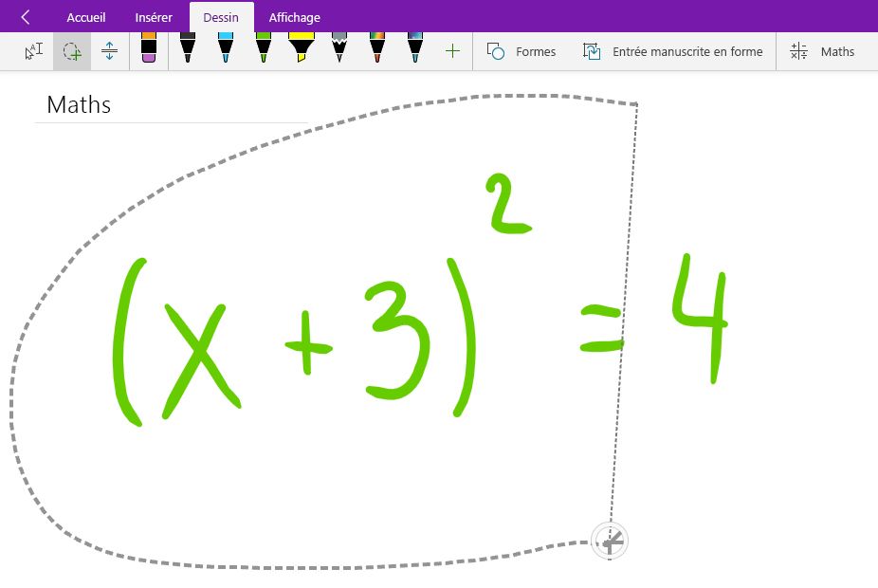This screenshot has width=878, height=588.
Task: Go back using the back arrow
Action: tap(26, 17)
